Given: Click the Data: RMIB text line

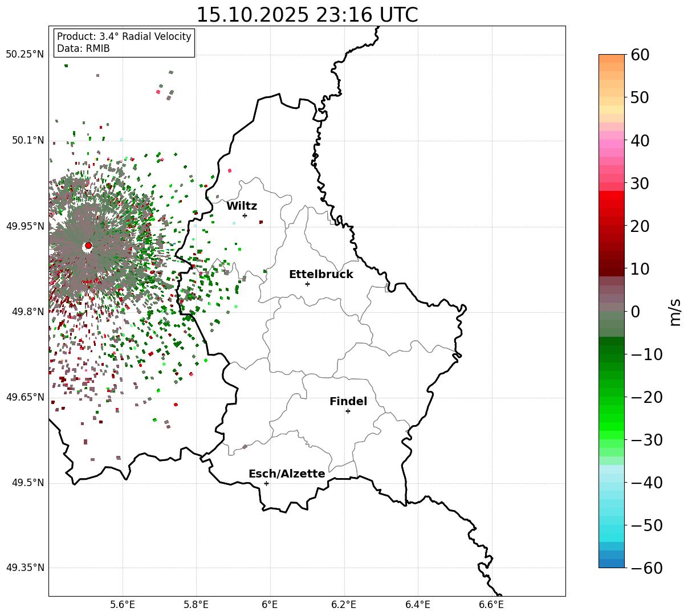Looking at the screenshot, I should tap(83, 49).
